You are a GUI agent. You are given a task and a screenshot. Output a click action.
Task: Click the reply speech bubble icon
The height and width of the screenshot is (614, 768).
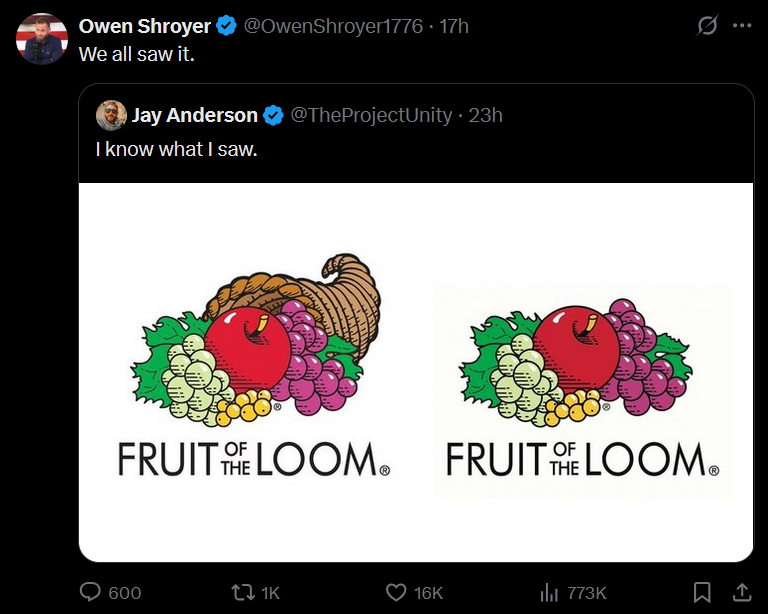[91, 592]
